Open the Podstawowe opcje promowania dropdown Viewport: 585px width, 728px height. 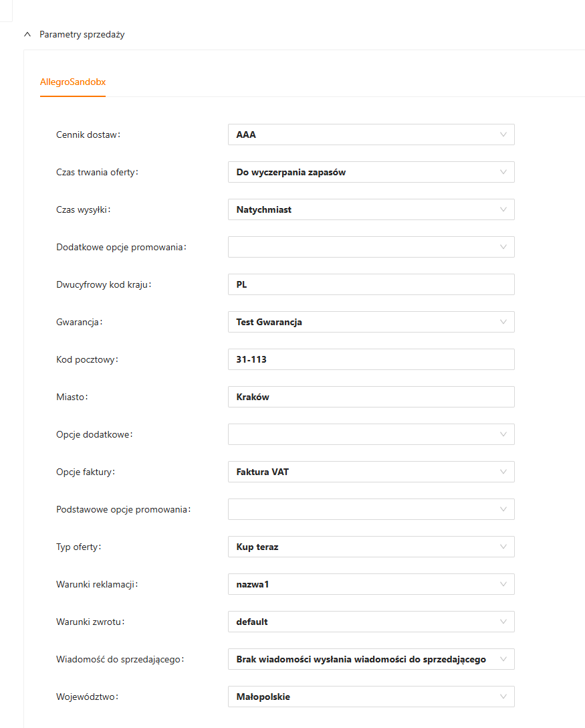point(371,509)
